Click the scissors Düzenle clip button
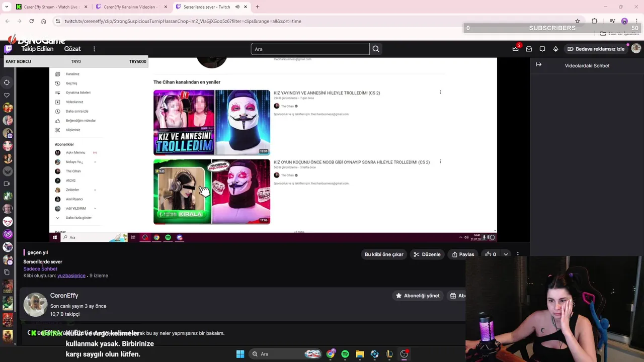Image resolution: width=644 pixels, height=362 pixels. [x=427, y=254]
